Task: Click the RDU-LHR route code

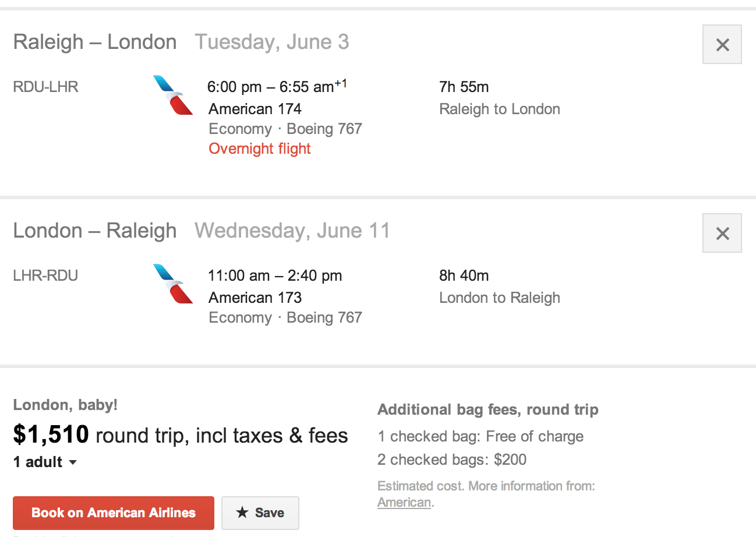Action: (x=45, y=87)
